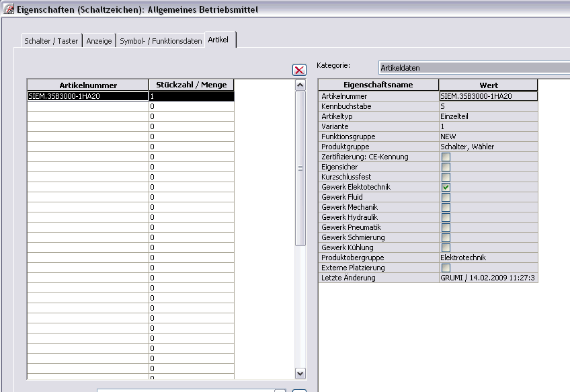Toggle the Zertifizierung: CE-Kennung checkbox
The width and height of the screenshot is (570, 392).
tap(446, 157)
